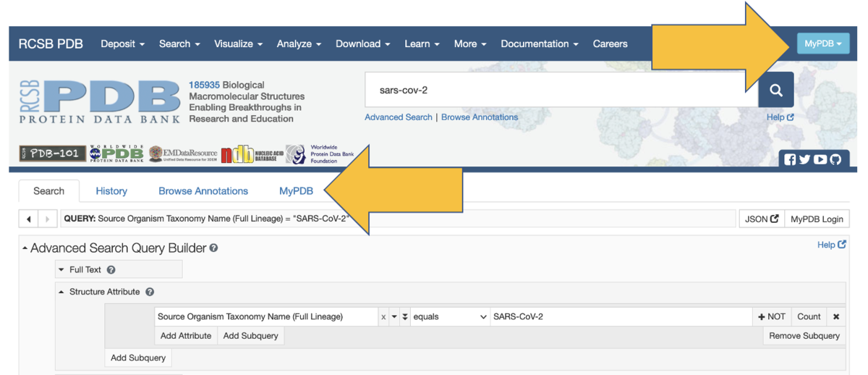Click Add Subquery next to Add Attribute
Viewport: 868px width, 375px height.
[x=251, y=336]
